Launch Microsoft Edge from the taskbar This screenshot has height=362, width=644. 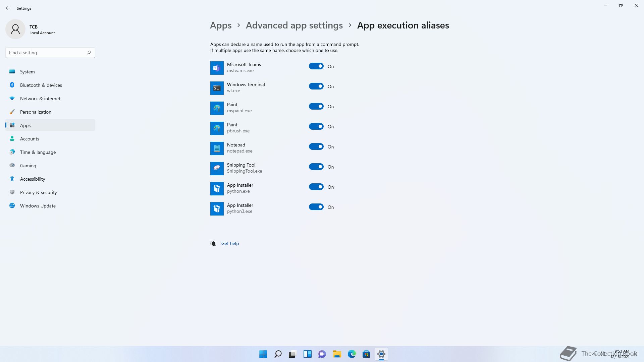pyautogui.click(x=352, y=354)
